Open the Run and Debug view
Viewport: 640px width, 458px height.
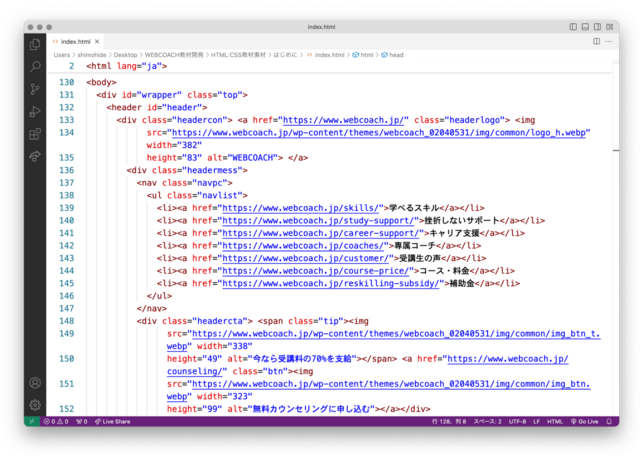tap(35, 111)
